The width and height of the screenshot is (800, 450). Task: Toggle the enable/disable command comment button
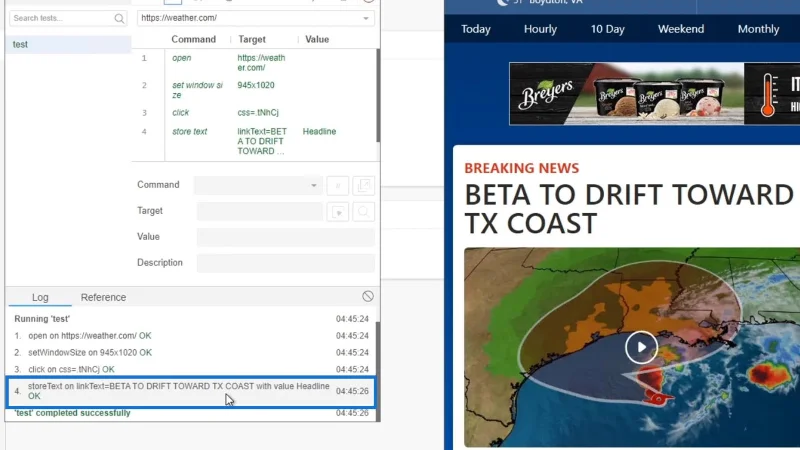coord(338,186)
